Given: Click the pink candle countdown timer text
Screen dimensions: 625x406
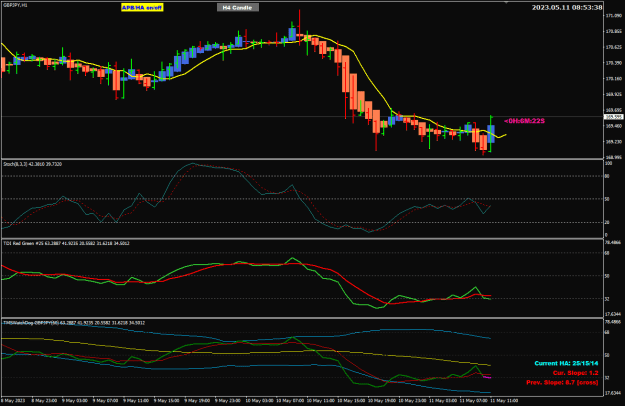Looking at the screenshot, I should click(524, 121).
